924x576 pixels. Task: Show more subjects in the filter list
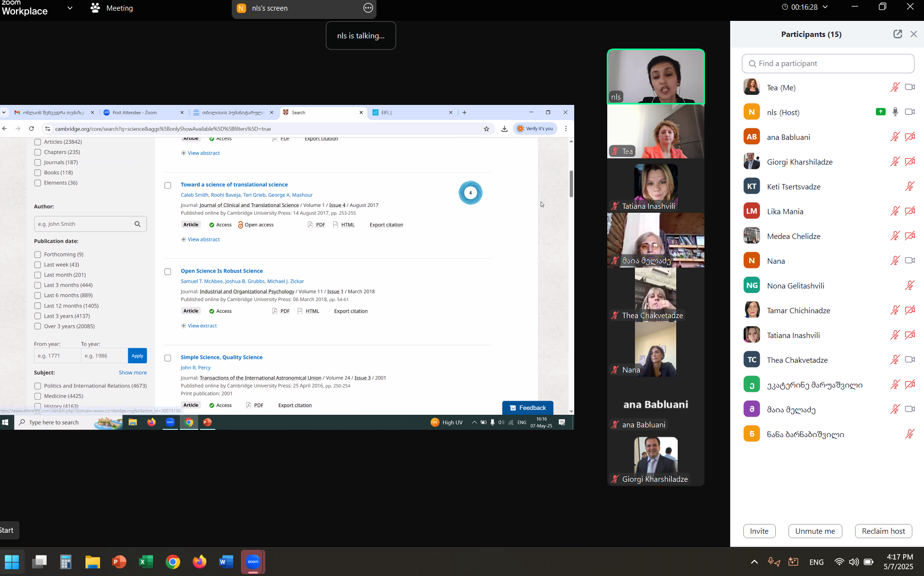[x=133, y=373]
